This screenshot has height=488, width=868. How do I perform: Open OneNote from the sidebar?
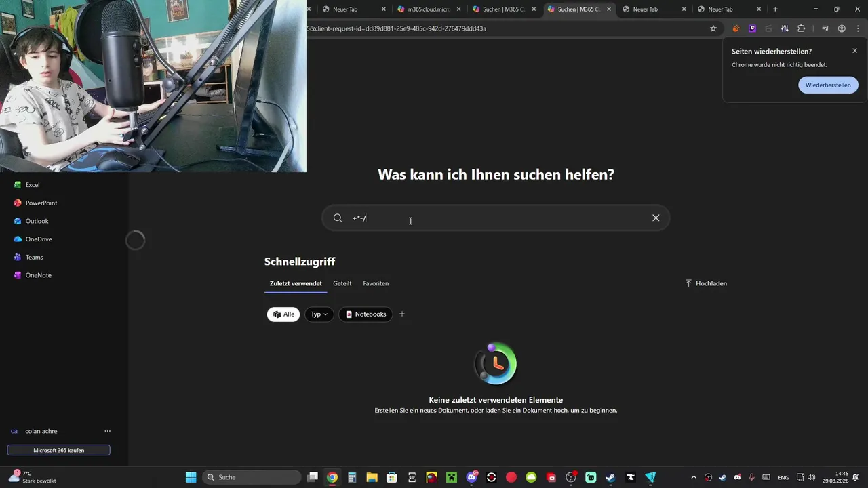point(33,275)
